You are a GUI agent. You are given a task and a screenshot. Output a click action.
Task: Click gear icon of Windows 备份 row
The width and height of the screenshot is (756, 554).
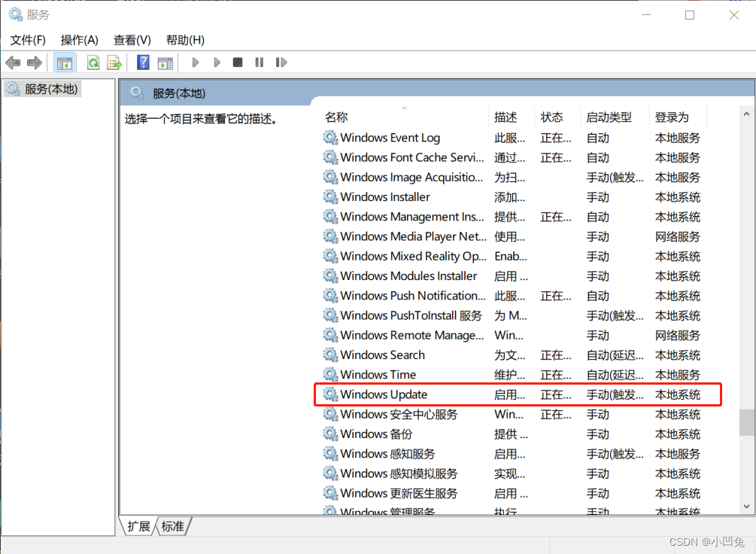(x=330, y=434)
